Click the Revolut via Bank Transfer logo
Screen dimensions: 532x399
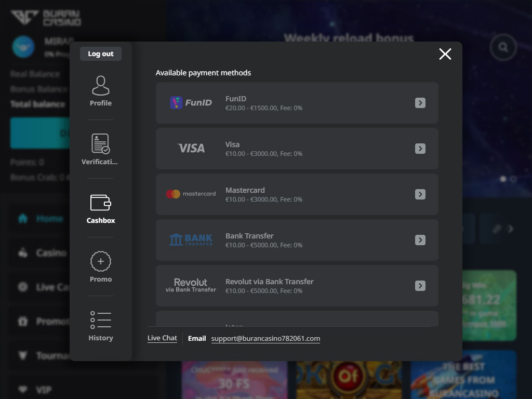pos(191,285)
